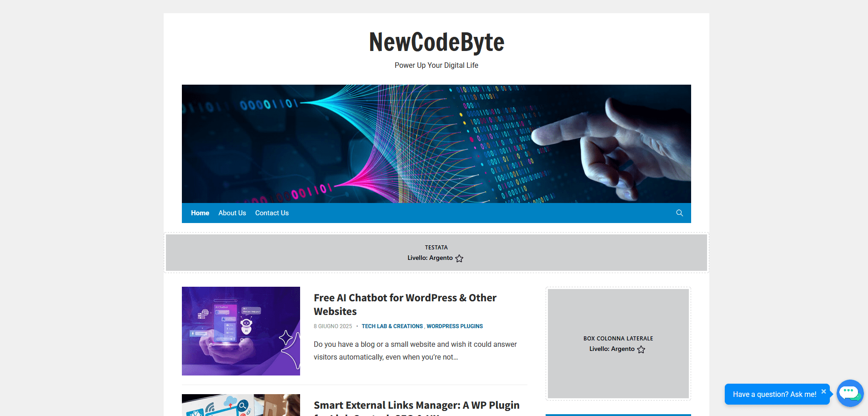Click the star icon in the Testata banner

459,259
